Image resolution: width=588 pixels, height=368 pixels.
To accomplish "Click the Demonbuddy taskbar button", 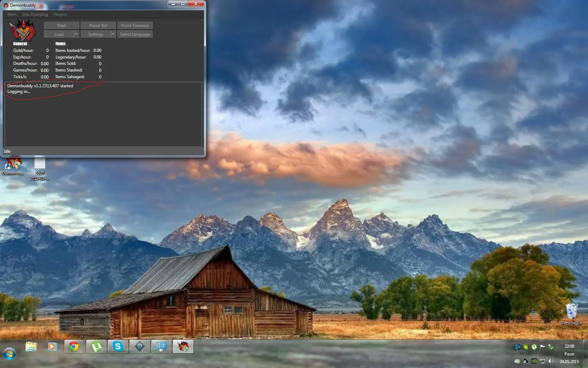I will click(x=183, y=347).
